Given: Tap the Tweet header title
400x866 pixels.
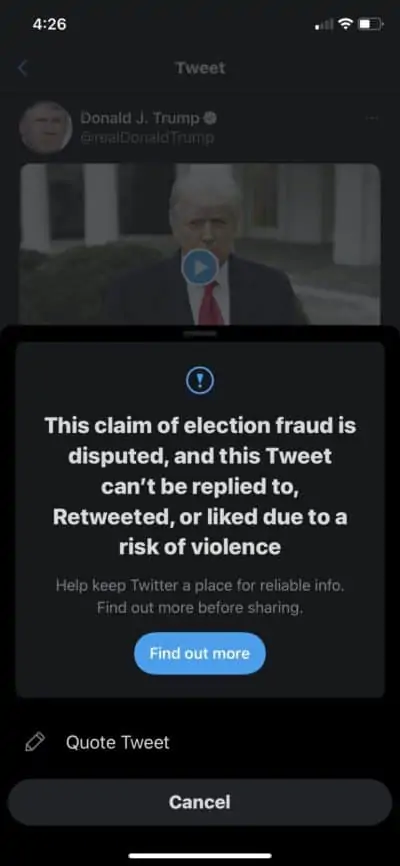Looking at the screenshot, I should pyautogui.click(x=200, y=68).
